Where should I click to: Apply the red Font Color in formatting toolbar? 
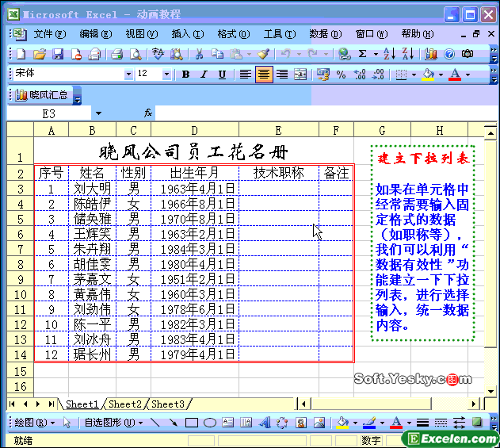(x=455, y=75)
